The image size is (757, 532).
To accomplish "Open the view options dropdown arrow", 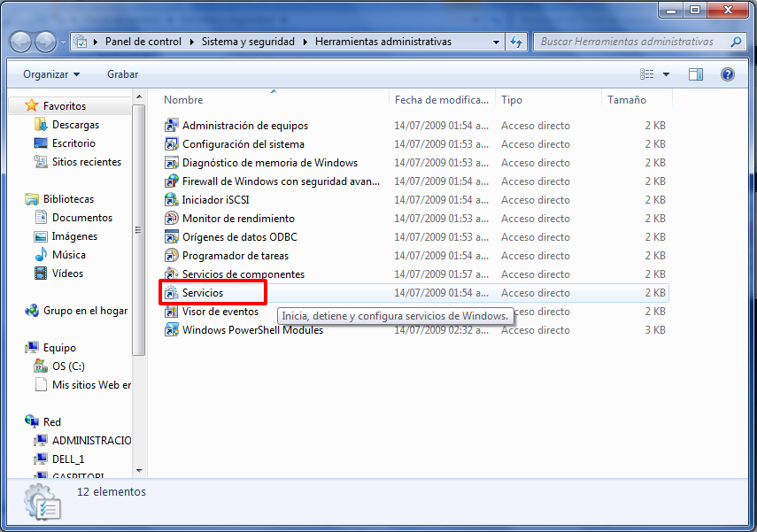I will coord(666,74).
